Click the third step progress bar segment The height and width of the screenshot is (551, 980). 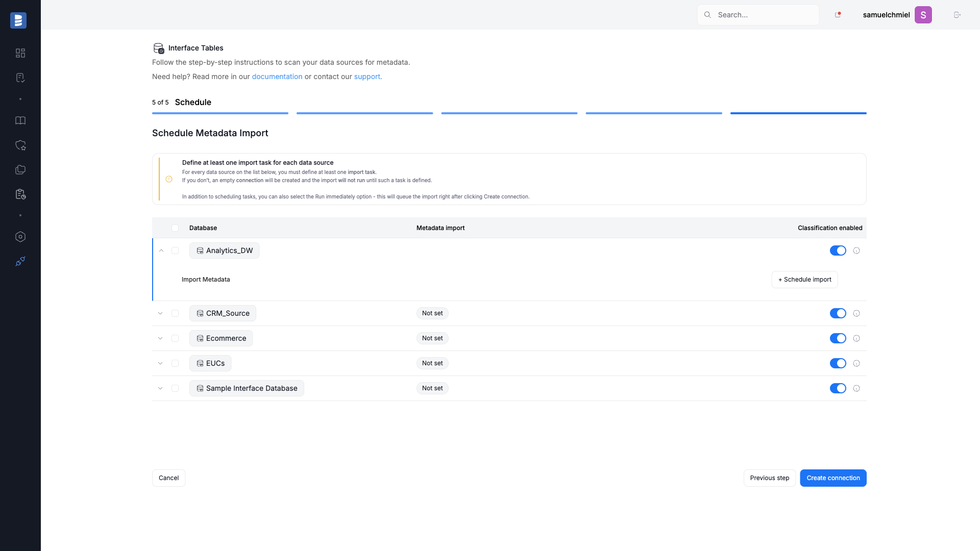(x=509, y=113)
